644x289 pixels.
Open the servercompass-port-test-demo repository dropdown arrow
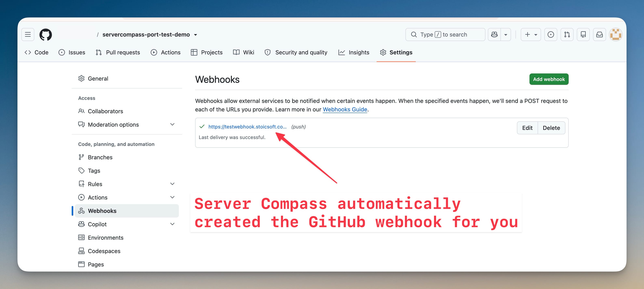tap(196, 35)
